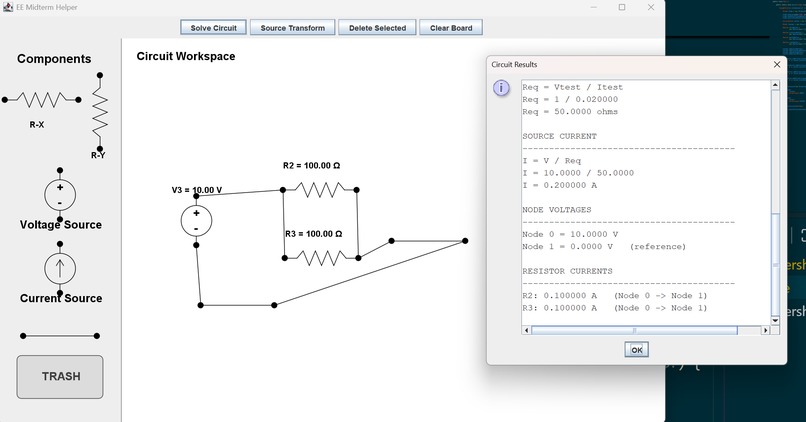806x422 pixels.
Task: Click the V3 = 10.00 V label
Action: coord(197,190)
